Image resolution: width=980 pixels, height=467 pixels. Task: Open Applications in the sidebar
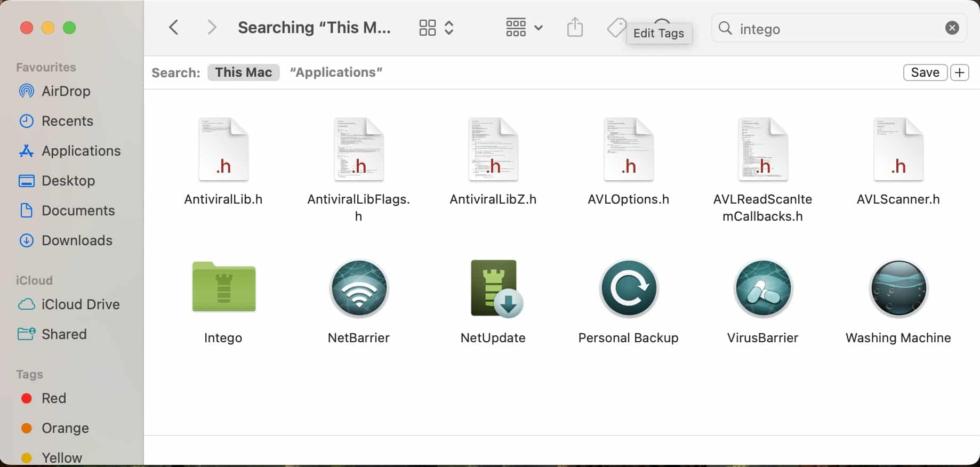[70, 151]
